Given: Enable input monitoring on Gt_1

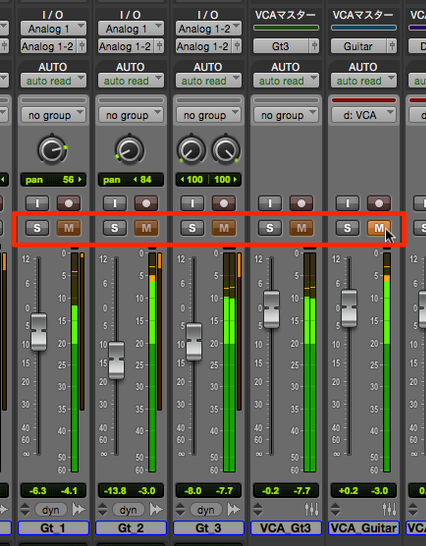Looking at the screenshot, I should 37,203.
